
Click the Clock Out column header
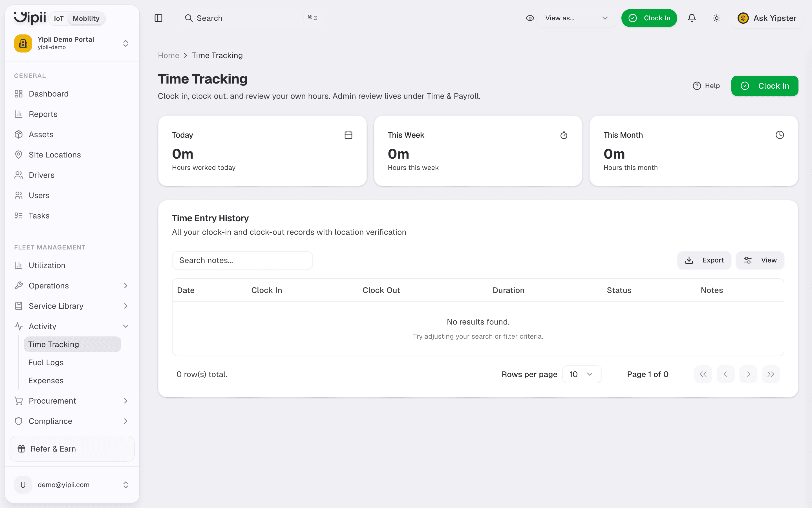(381, 290)
